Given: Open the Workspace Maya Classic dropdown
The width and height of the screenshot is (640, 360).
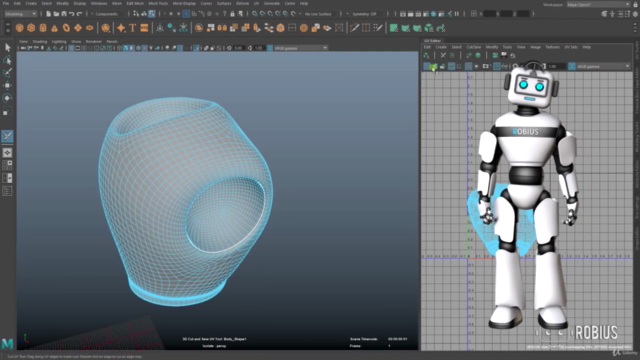Looking at the screenshot, I should (x=598, y=4).
